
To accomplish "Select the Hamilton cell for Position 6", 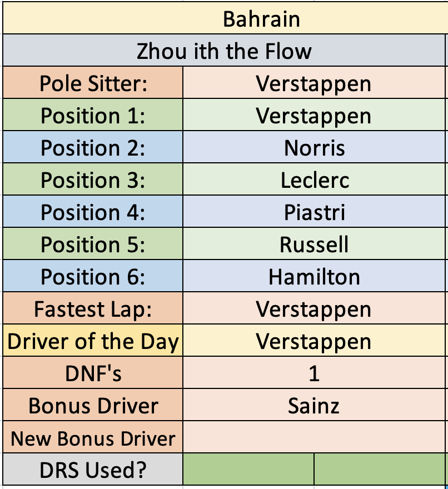I will 314,276.
